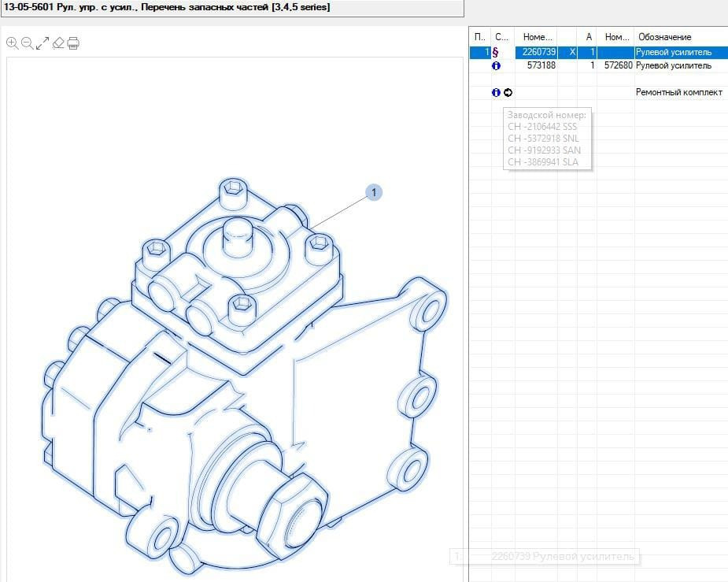The height and width of the screenshot is (582, 728).
Task: Open the info icon for part 573188
Action: click(496, 66)
